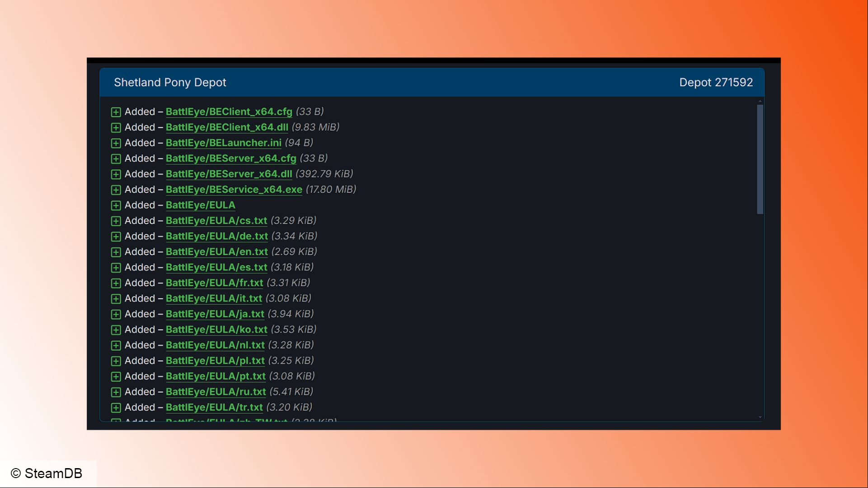Open the BattlEye/EULA/cs.txt link
Viewport: 868px width, 488px height.
pos(216,221)
